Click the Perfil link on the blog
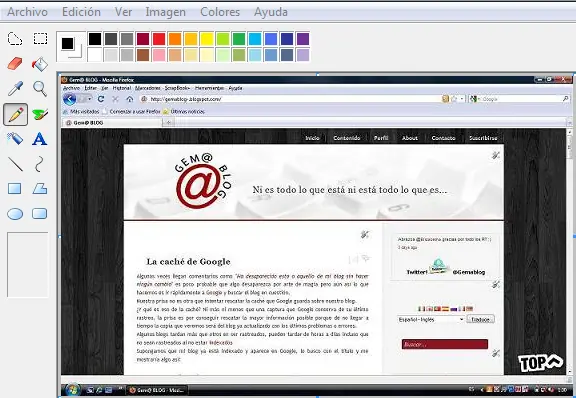The image size is (576, 398). tap(381, 138)
